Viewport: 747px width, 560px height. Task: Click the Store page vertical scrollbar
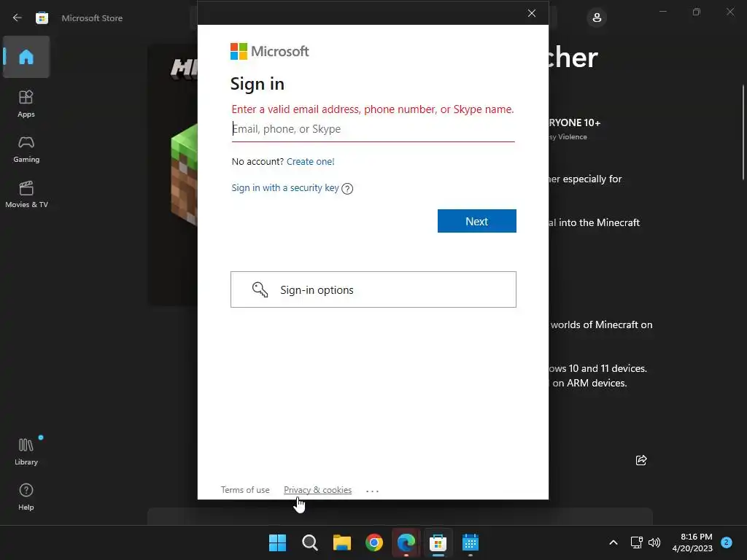(x=743, y=133)
